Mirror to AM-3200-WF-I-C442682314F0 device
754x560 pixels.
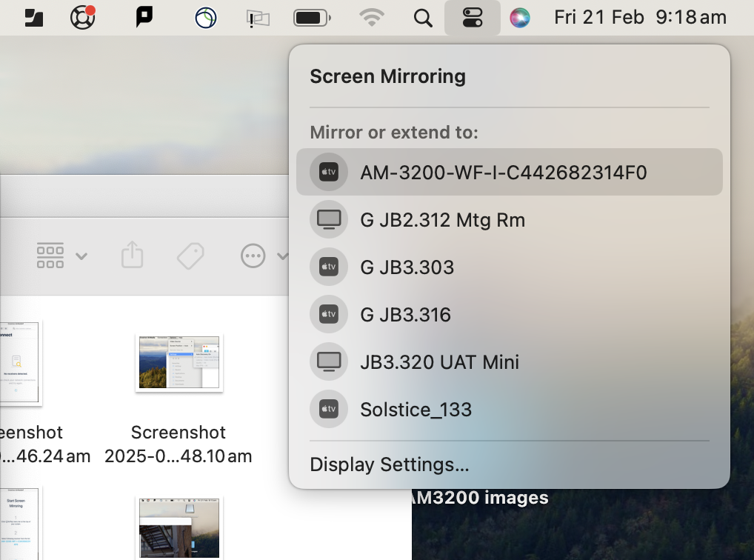[x=503, y=173]
